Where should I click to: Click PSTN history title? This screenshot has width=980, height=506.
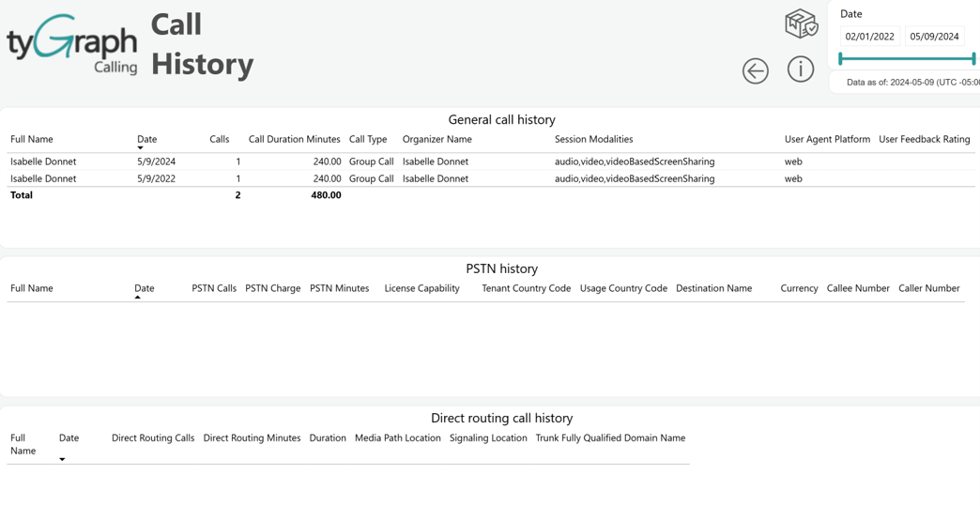point(501,268)
